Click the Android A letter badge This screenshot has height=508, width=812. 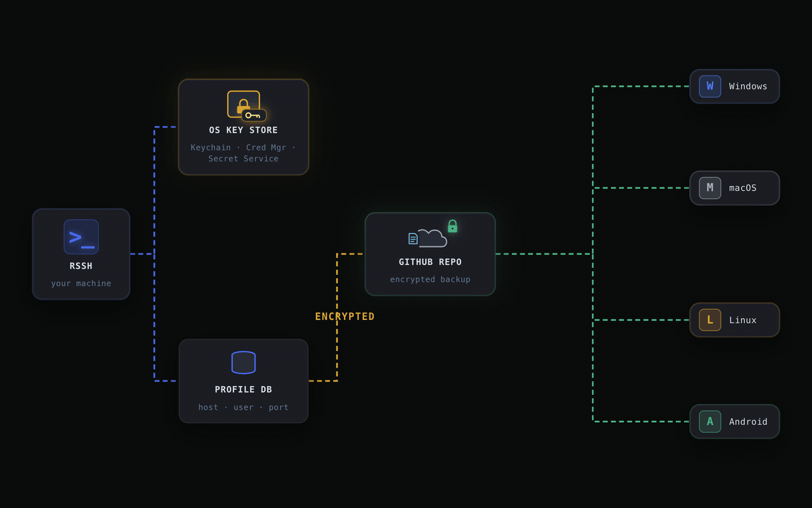(710, 422)
